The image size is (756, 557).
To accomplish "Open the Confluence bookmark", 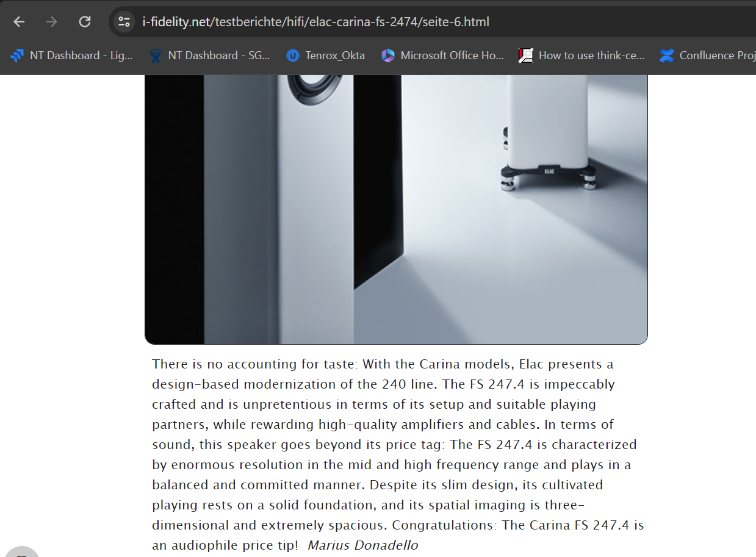I will click(707, 56).
